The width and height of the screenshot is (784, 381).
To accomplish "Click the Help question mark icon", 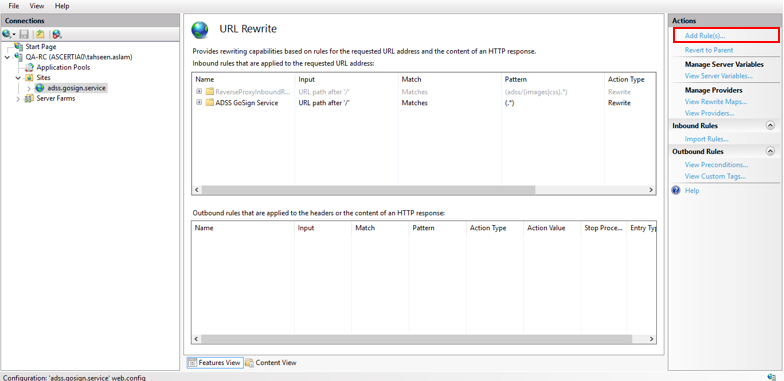I will pos(676,190).
